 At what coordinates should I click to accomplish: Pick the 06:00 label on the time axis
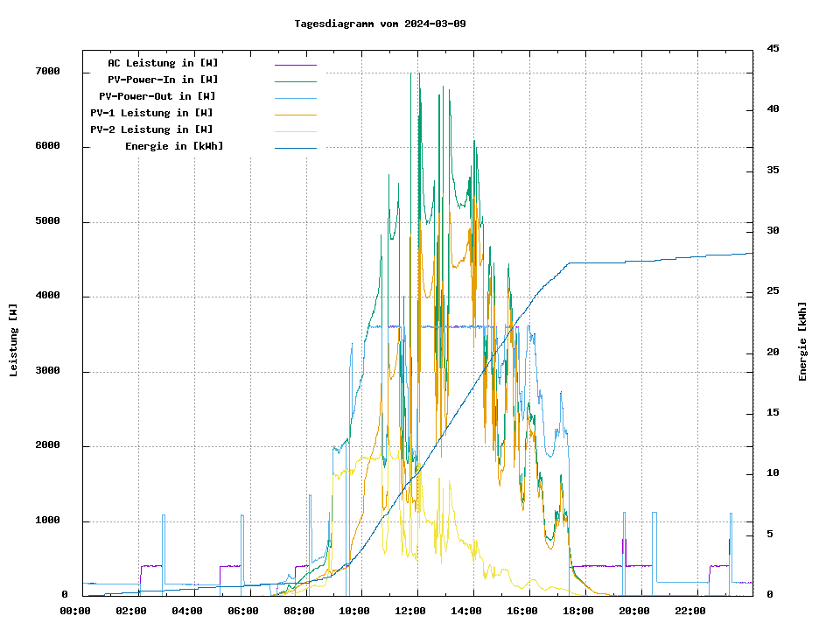(242, 611)
